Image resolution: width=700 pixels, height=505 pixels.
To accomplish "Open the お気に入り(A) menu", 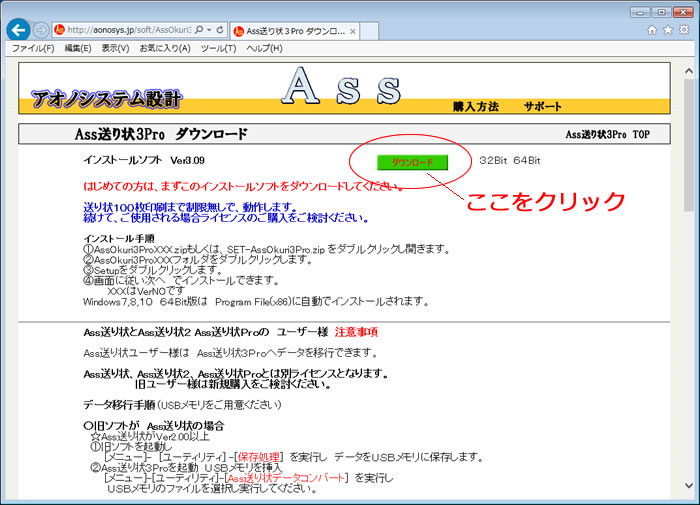I will (164, 48).
